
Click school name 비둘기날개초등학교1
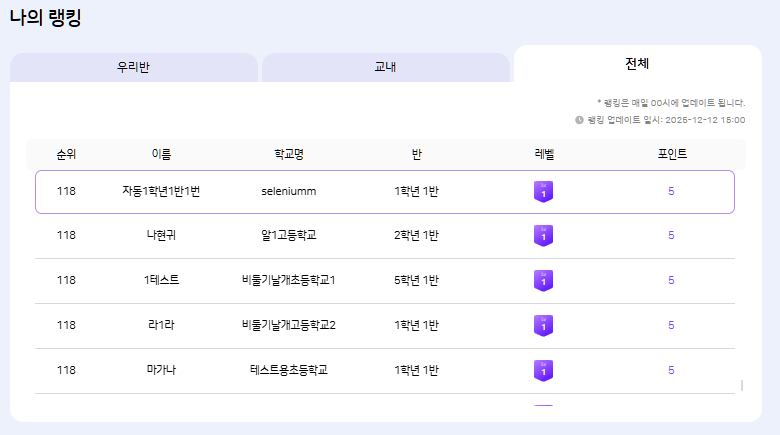click(x=289, y=281)
